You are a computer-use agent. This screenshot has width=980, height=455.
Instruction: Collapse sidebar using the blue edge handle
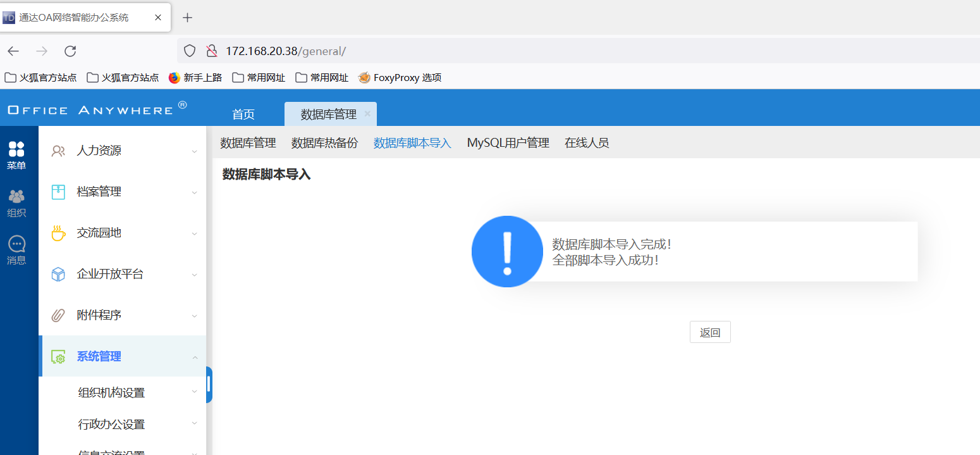tap(209, 384)
